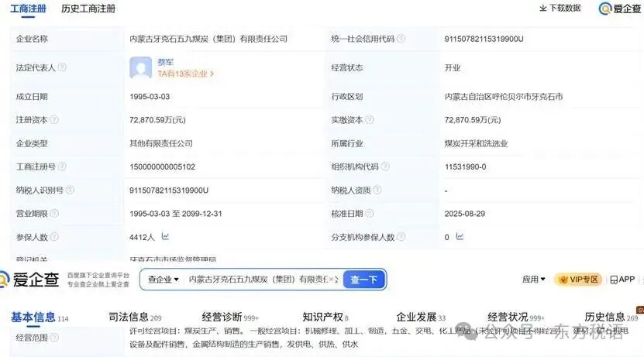Expand the 应用 dropdown menu

[x=533, y=280]
